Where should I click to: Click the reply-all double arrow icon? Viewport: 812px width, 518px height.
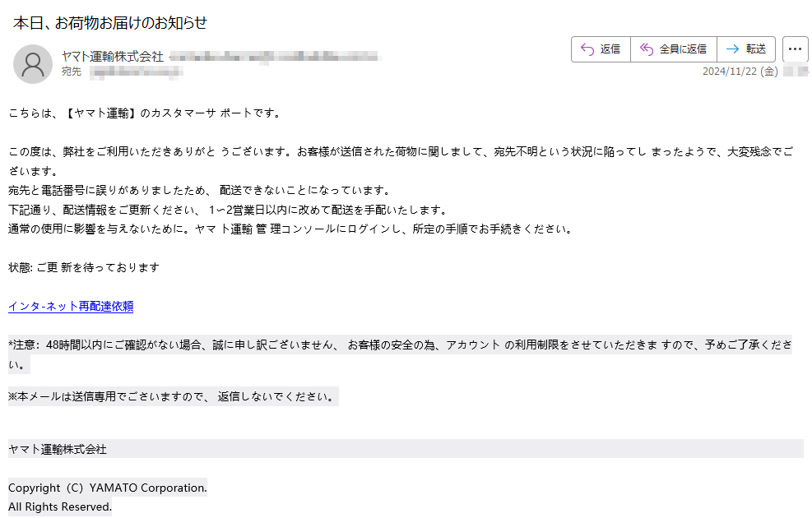(x=647, y=49)
